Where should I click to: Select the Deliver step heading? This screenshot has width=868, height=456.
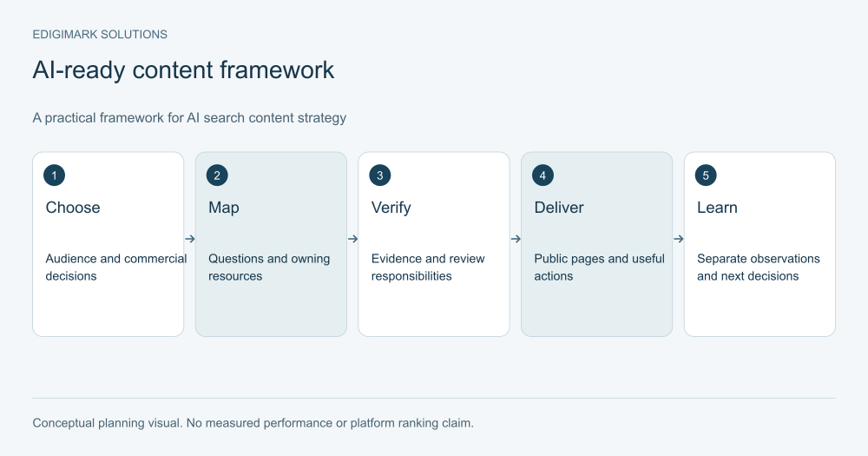[559, 208]
